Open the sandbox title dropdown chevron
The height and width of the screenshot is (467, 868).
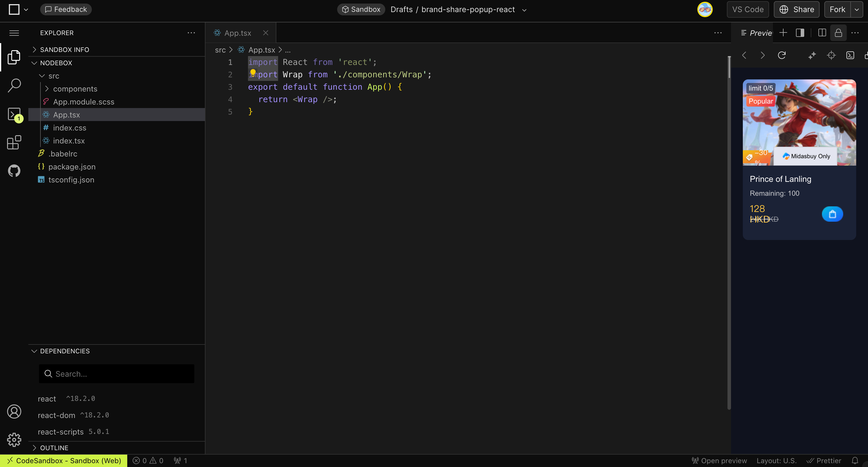(524, 10)
